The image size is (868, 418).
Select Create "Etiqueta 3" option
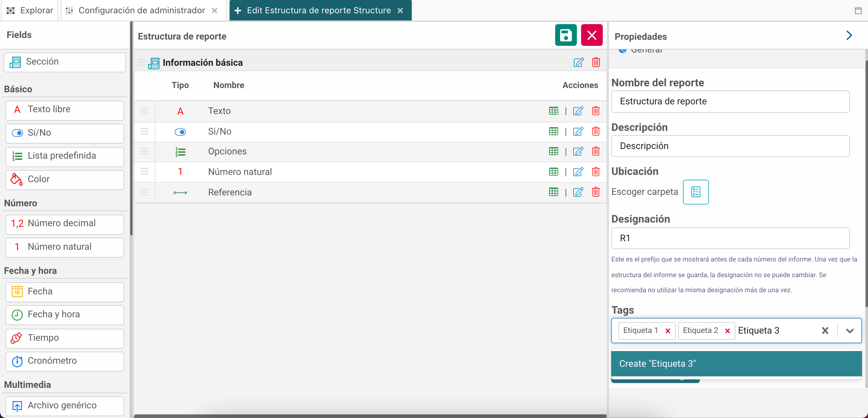click(x=736, y=363)
